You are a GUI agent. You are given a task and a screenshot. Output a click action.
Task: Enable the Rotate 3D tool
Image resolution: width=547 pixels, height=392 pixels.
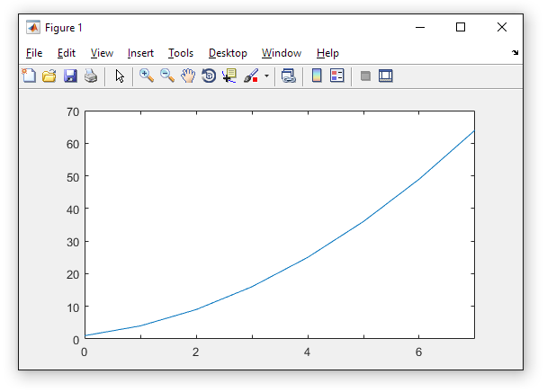point(209,76)
